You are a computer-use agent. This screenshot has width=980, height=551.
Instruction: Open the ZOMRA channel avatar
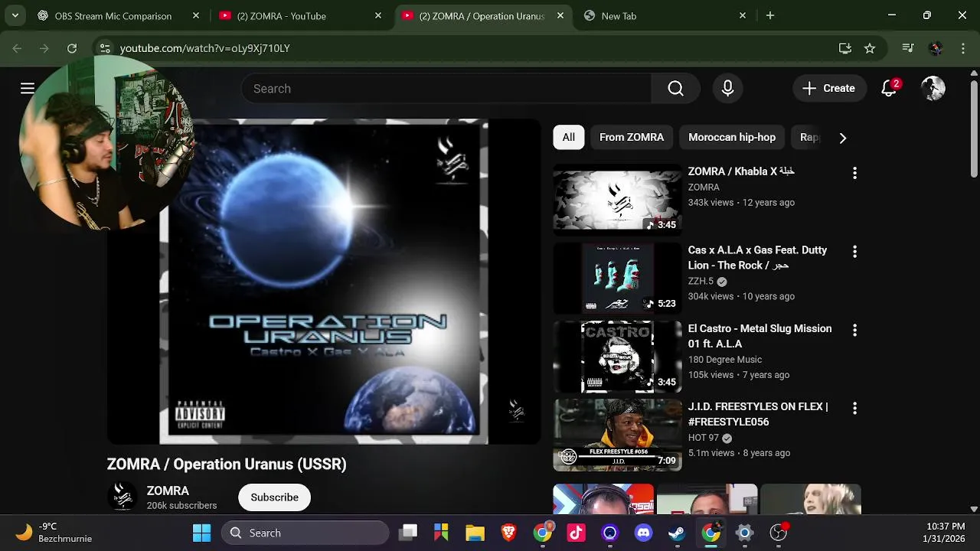pyautogui.click(x=122, y=497)
